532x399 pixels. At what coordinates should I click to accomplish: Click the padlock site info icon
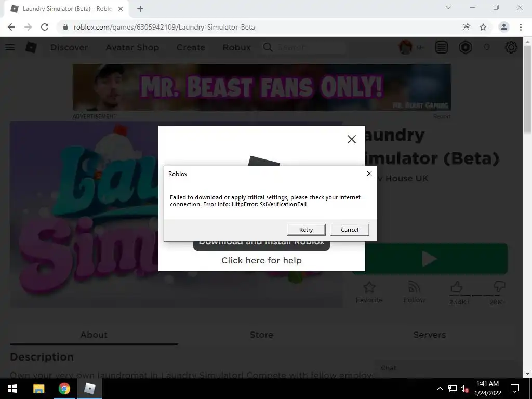(x=65, y=27)
